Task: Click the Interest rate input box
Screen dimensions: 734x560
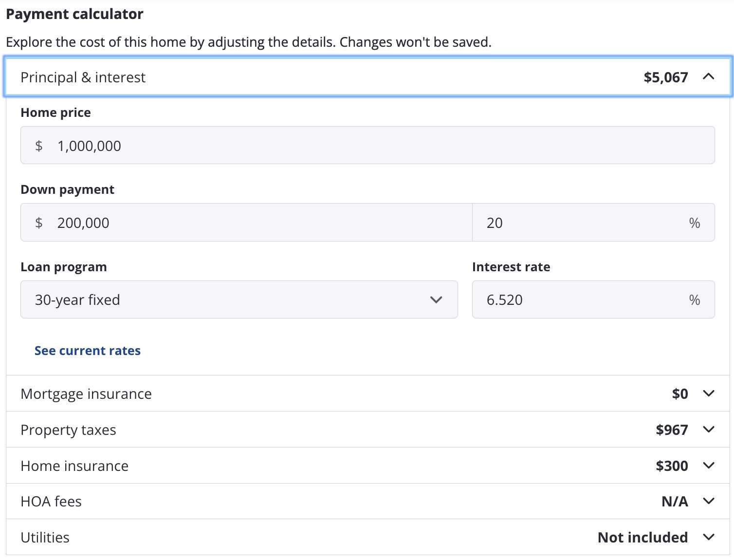Action: [584, 300]
